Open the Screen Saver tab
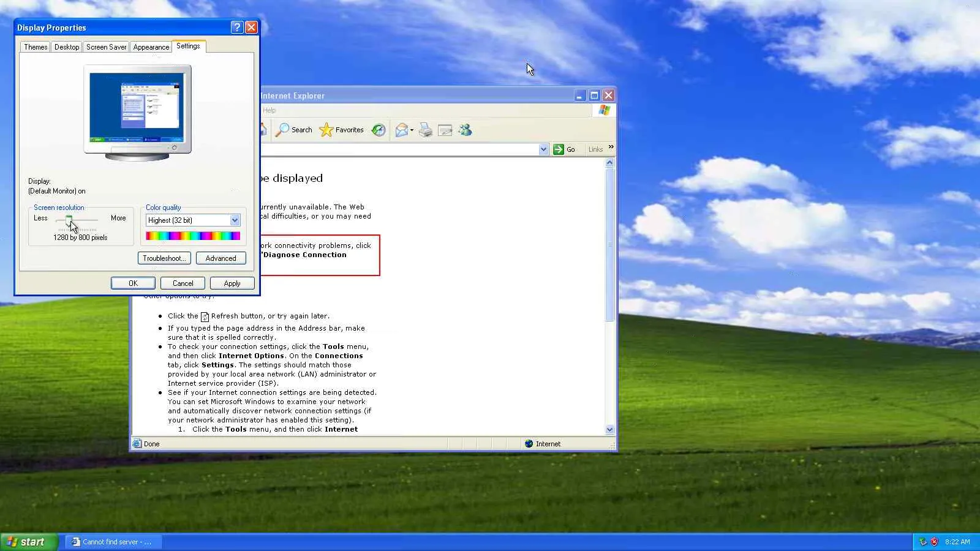Viewport: 980px width, 551px height. (x=106, y=47)
